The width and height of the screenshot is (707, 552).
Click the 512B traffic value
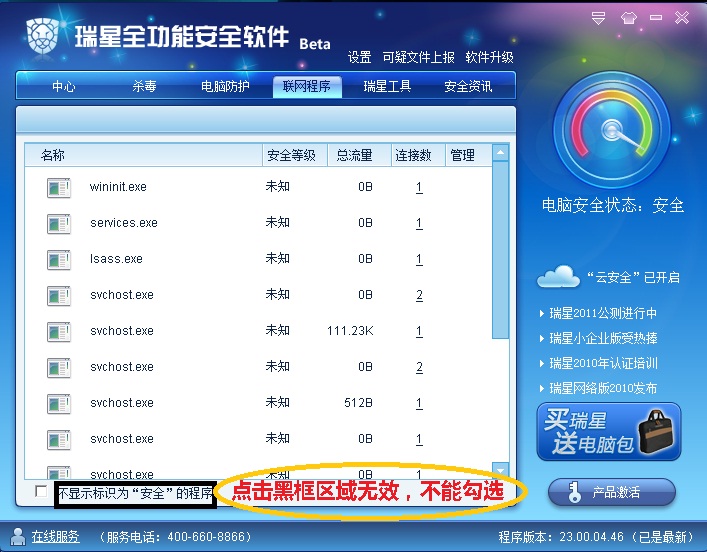tap(358, 403)
